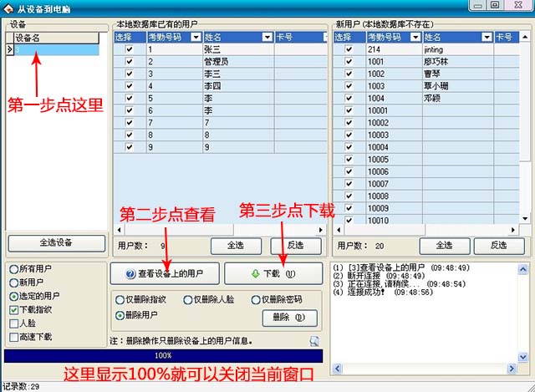Select the 所有用户 radio option
535x392 pixels.
(x=13, y=269)
